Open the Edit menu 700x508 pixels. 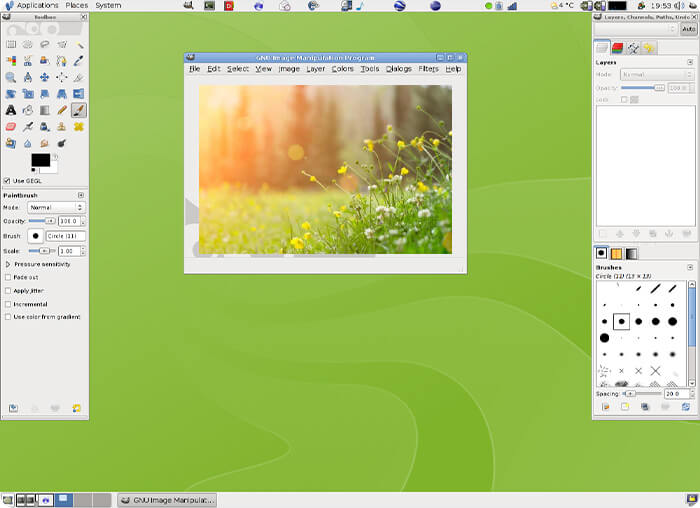pyautogui.click(x=214, y=69)
